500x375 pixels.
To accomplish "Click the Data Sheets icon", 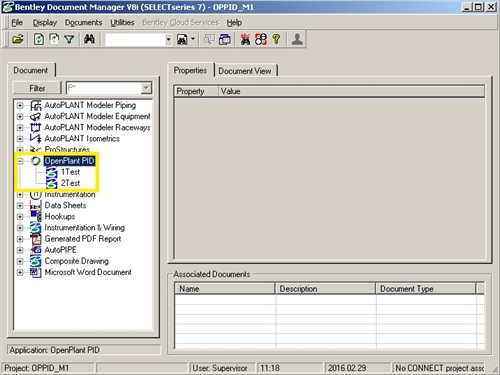I will 35,206.
